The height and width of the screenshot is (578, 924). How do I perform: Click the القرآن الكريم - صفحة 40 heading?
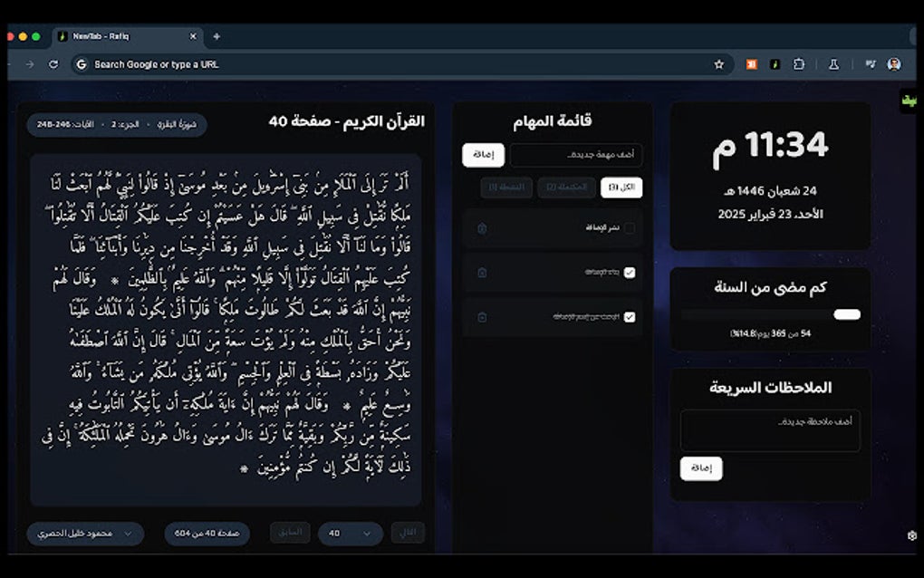coord(346,121)
